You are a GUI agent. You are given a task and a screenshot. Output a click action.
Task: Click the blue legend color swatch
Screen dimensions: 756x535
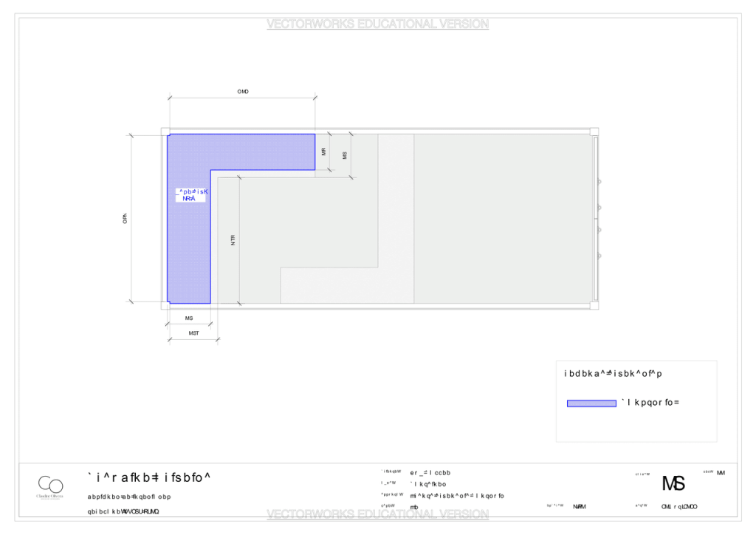coord(591,403)
